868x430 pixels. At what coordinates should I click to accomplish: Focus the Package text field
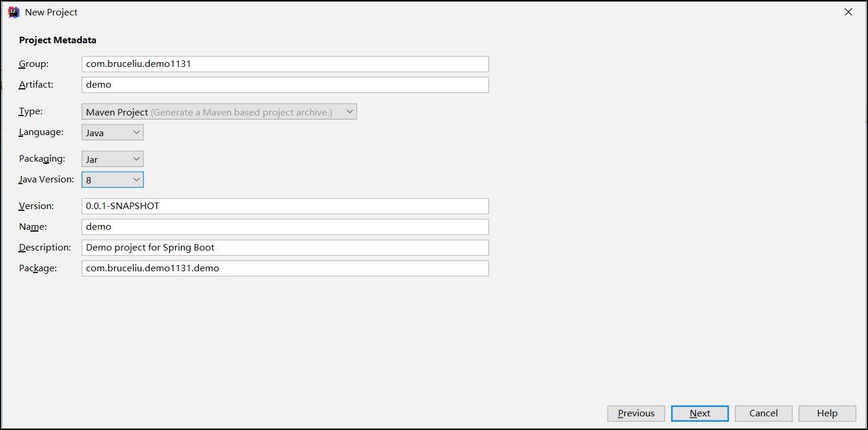(x=285, y=268)
